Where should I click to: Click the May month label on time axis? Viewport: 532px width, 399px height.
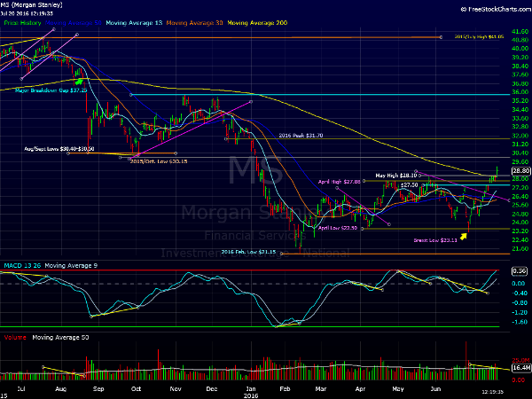(x=398, y=389)
